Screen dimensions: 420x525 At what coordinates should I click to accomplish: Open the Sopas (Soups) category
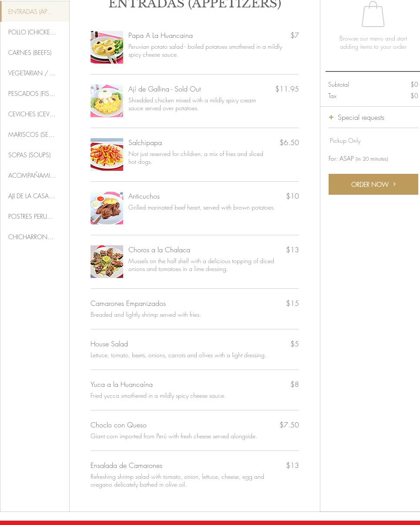click(x=30, y=155)
